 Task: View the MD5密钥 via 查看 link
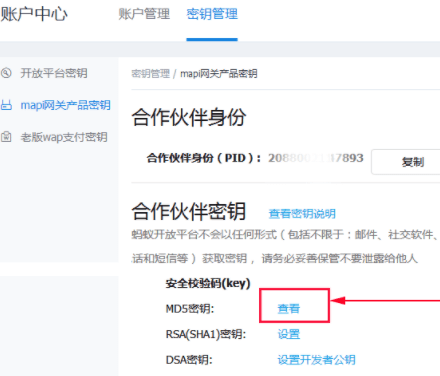point(289,309)
